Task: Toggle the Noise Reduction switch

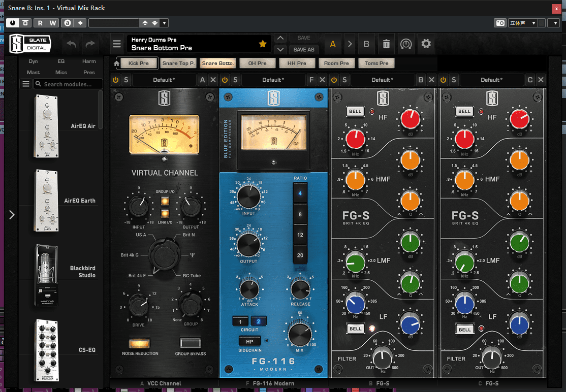Action: tap(140, 343)
